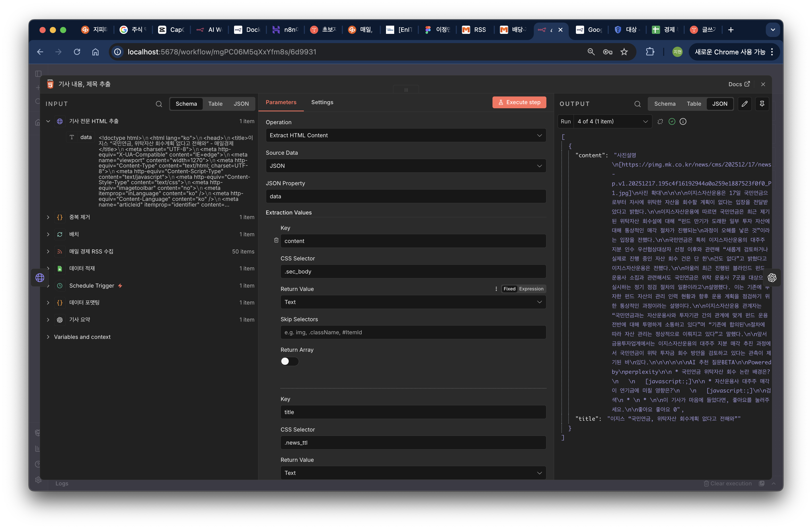The image size is (812, 529).
Task: Open the Operation dropdown
Action: pyautogui.click(x=406, y=135)
